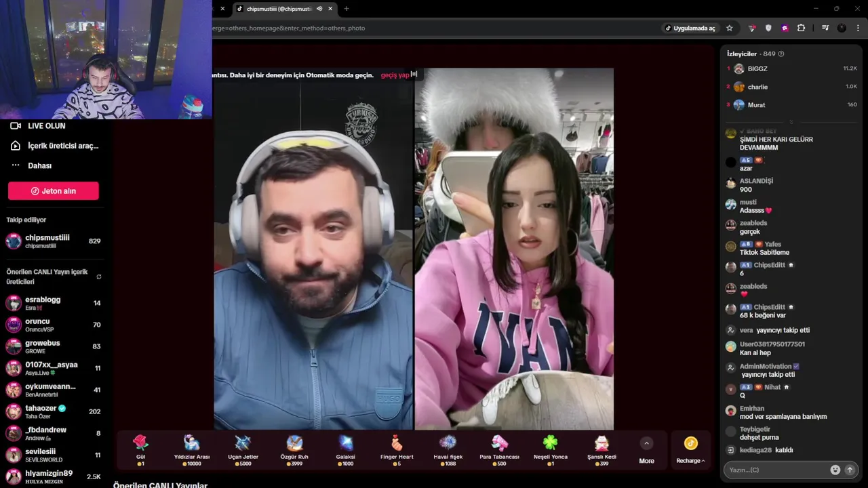Send the Neşeli Yonca gift
The height and width of the screenshot is (488, 868).
click(550, 451)
